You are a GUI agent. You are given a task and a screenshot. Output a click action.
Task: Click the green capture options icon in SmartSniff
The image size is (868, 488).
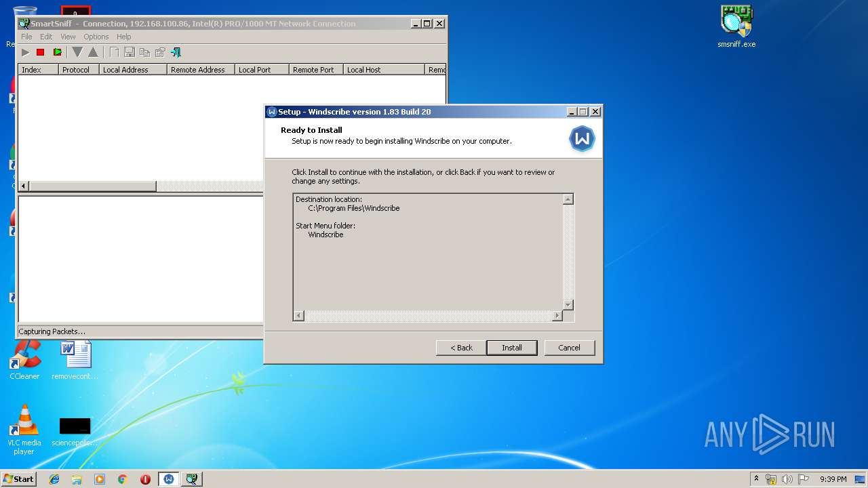58,52
